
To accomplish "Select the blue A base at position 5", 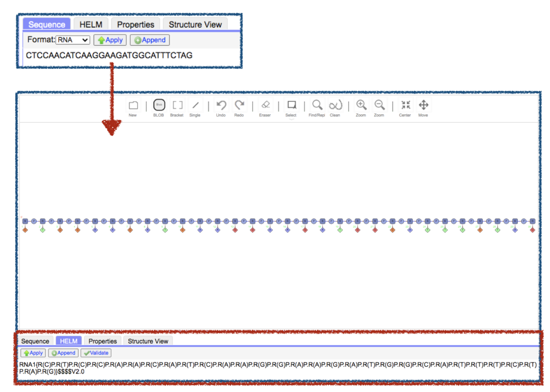I will click(95, 230).
